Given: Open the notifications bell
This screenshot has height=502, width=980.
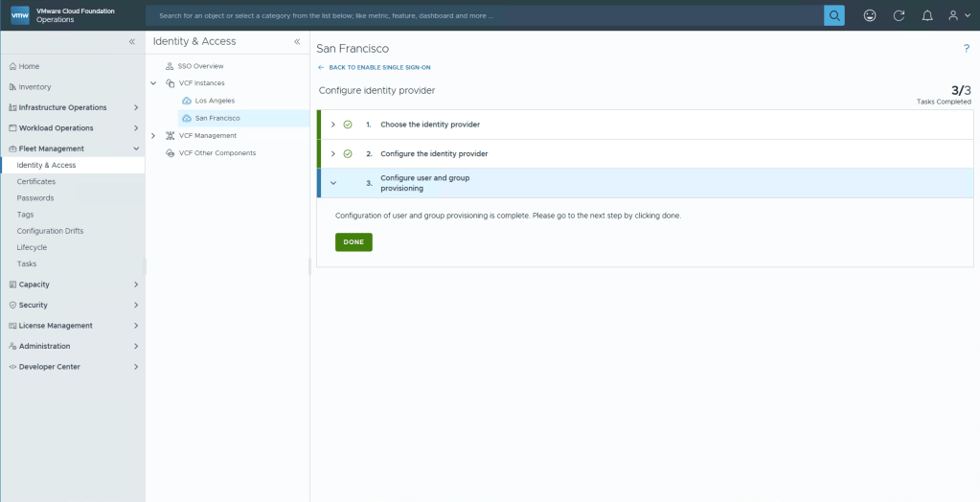Looking at the screenshot, I should [x=926, y=15].
